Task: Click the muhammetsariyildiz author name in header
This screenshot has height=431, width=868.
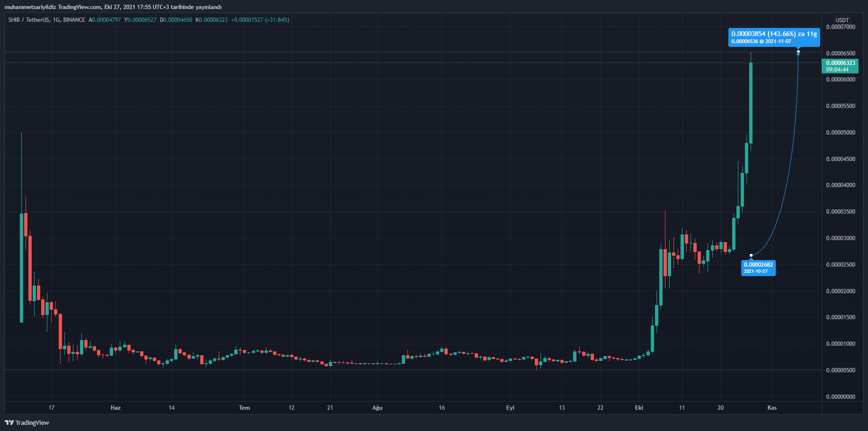Action: (30, 7)
